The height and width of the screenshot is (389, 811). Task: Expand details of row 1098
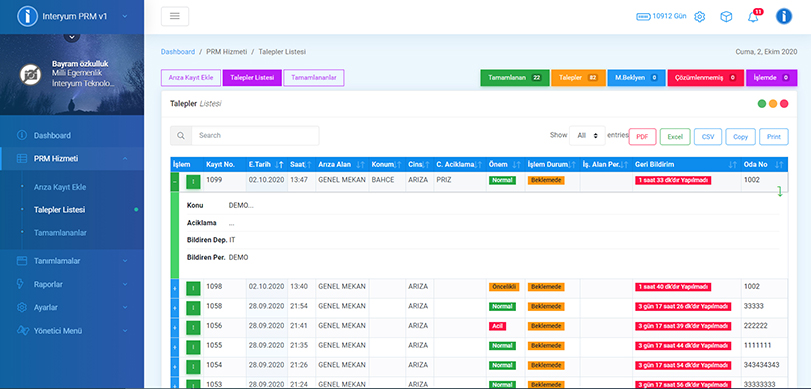(175, 288)
